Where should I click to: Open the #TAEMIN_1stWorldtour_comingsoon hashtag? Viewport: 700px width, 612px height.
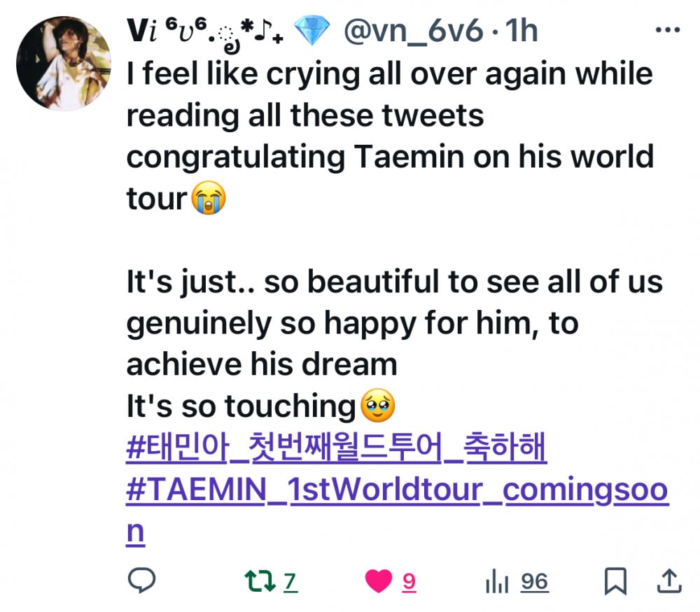(x=398, y=509)
